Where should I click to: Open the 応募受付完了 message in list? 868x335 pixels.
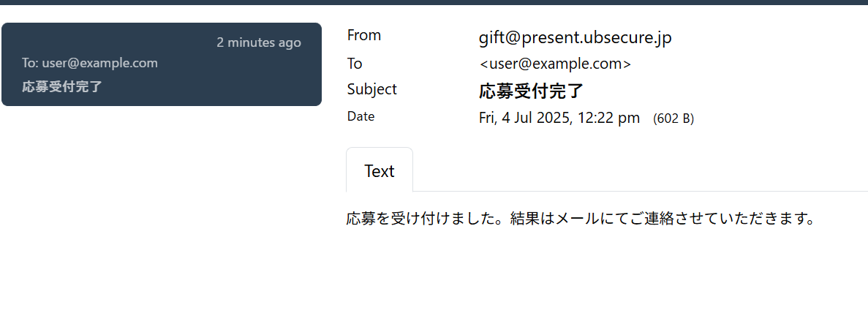(x=162, y=64)
